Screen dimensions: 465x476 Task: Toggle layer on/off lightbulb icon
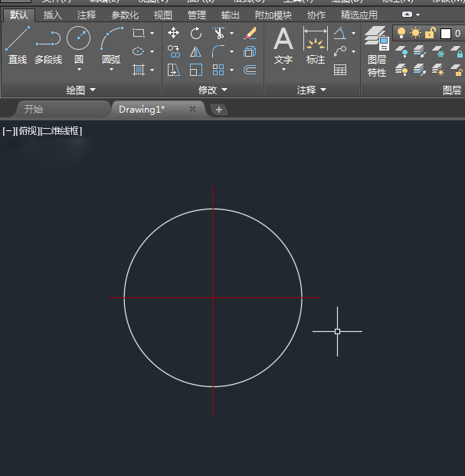401,33
